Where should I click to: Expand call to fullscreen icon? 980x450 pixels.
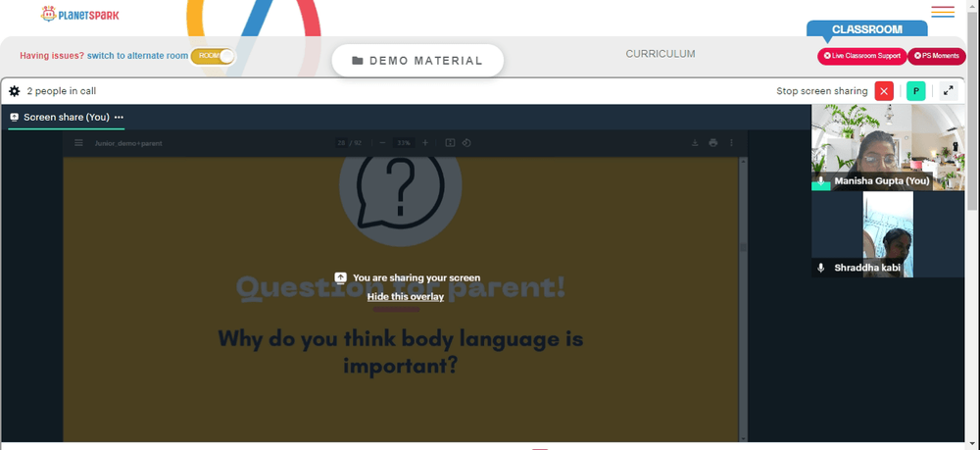[948, 91]
